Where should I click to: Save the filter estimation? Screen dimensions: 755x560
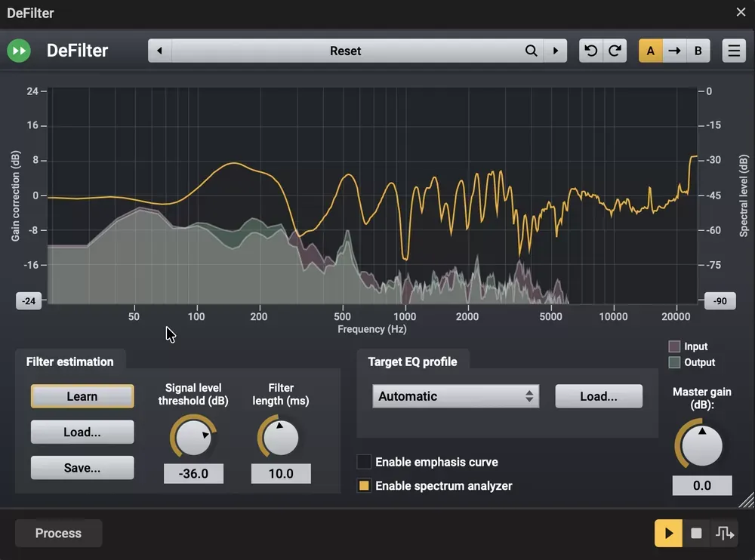pyautogui.click(x=82, y=468)
